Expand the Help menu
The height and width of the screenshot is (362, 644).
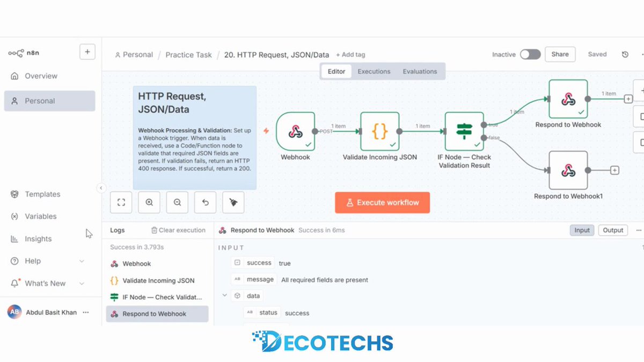(49, 261)
